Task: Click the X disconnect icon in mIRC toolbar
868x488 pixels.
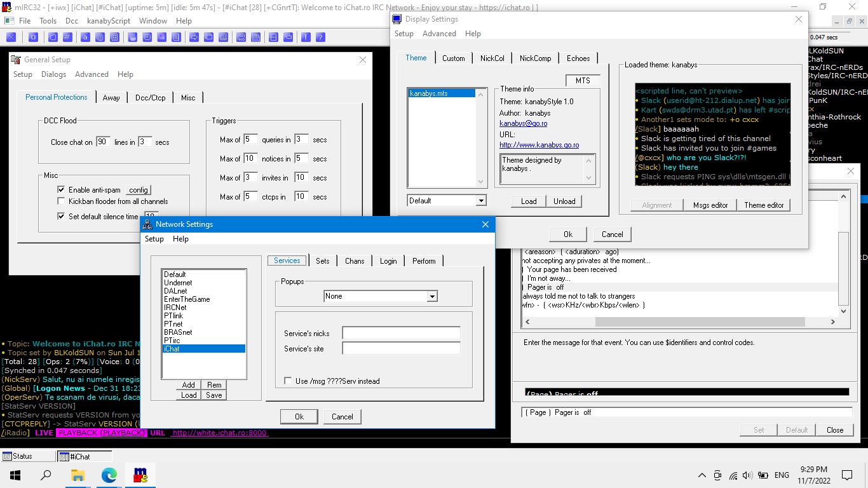Action: 11,37
